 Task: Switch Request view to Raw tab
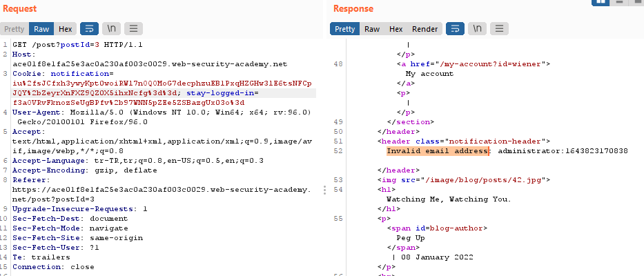41,29
